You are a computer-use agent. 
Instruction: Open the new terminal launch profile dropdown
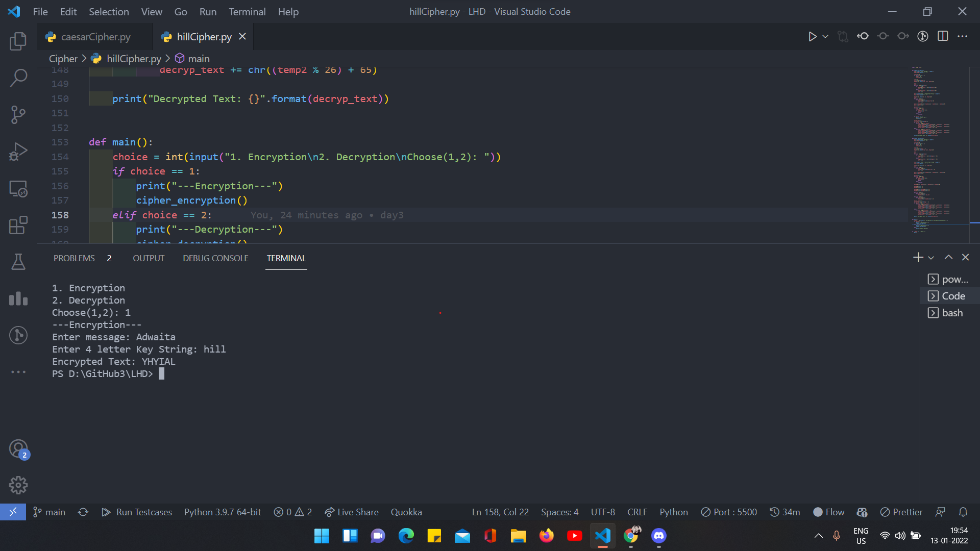(x=931, y=258)
